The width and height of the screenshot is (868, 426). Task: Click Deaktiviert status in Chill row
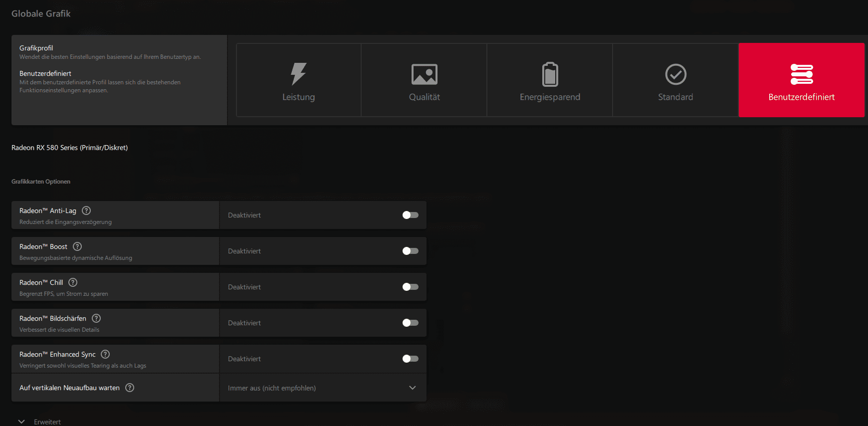(x=244, y=287)
